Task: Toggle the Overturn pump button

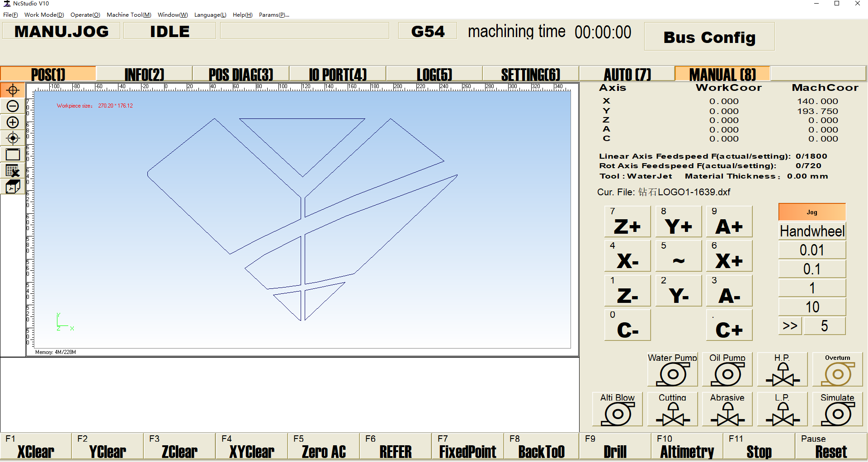Action: click(838, 369)
